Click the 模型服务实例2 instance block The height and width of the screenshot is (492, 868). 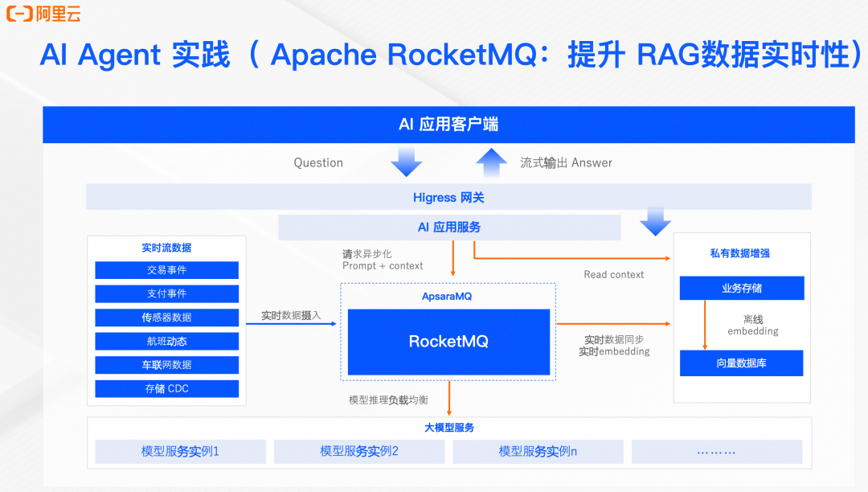click(x=358, y=451)
